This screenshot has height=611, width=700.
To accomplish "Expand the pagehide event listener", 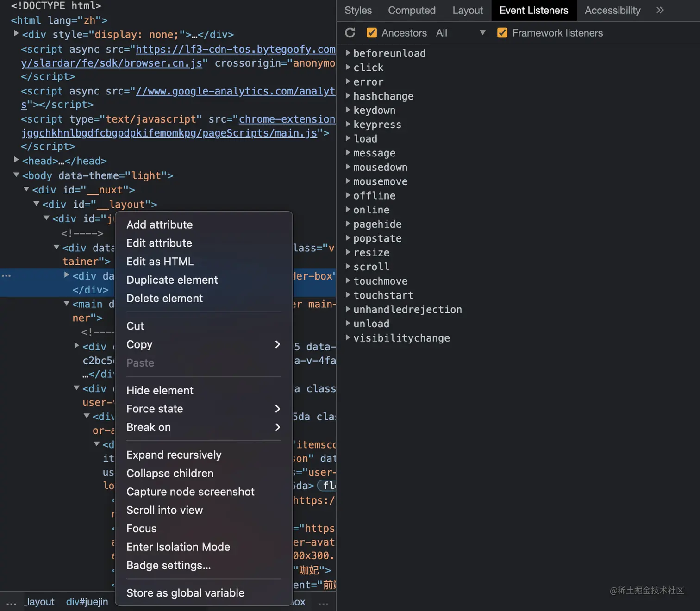I will click(348, 224).
